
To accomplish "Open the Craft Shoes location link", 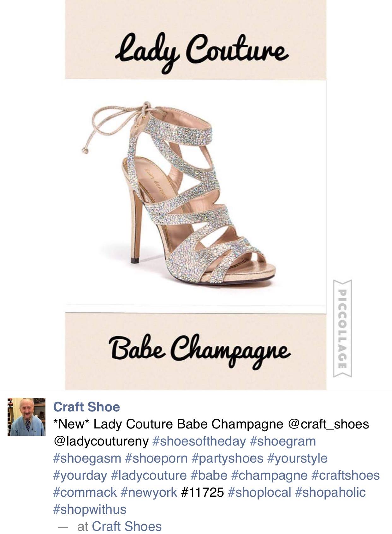I will 127,526.
